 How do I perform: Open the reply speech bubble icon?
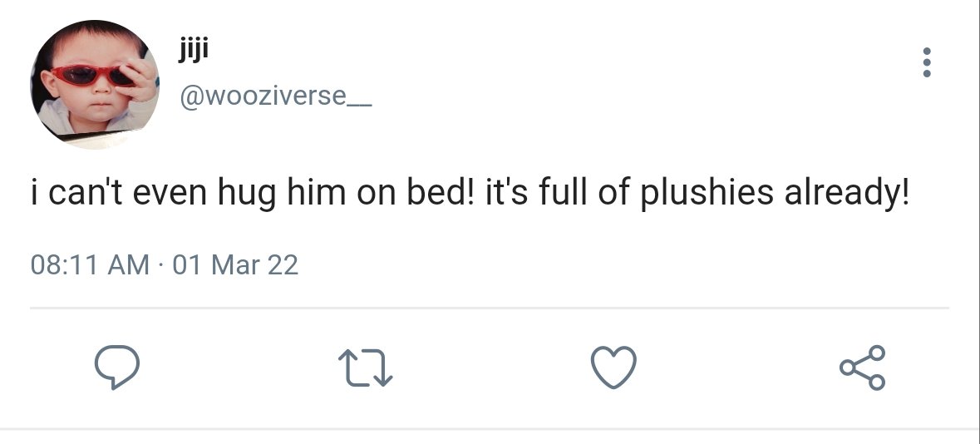point(117,367)
